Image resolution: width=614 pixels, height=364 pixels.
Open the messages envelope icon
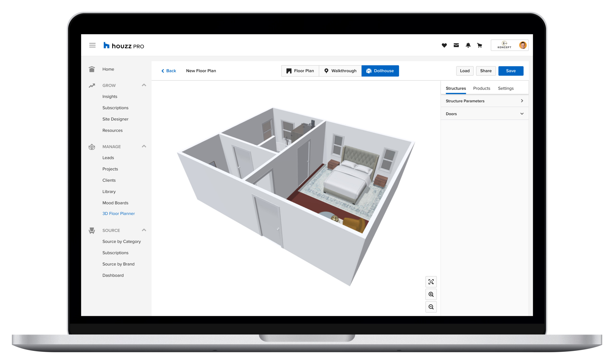[x=456, y=45]
